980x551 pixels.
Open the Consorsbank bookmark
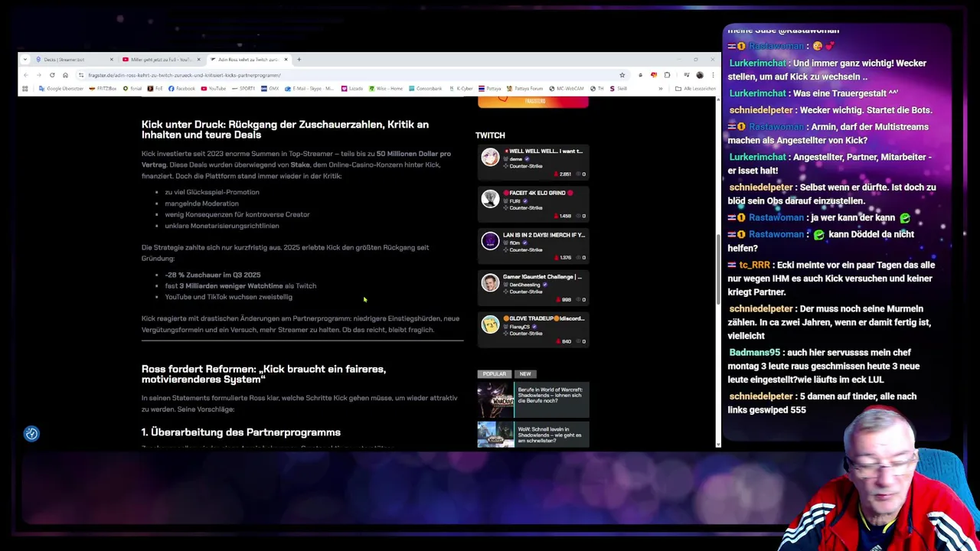tap(426, 89)
